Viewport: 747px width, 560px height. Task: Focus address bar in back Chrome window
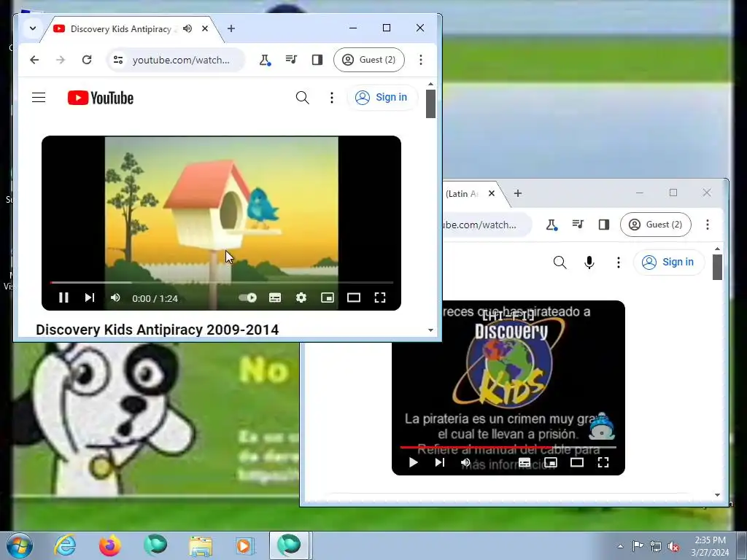coord(486,225)
